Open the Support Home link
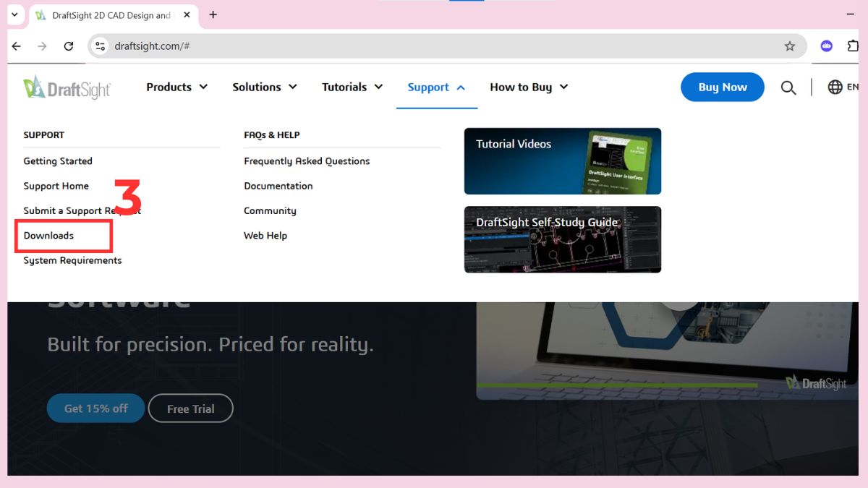Screen dimensions: 868x488 56,186
